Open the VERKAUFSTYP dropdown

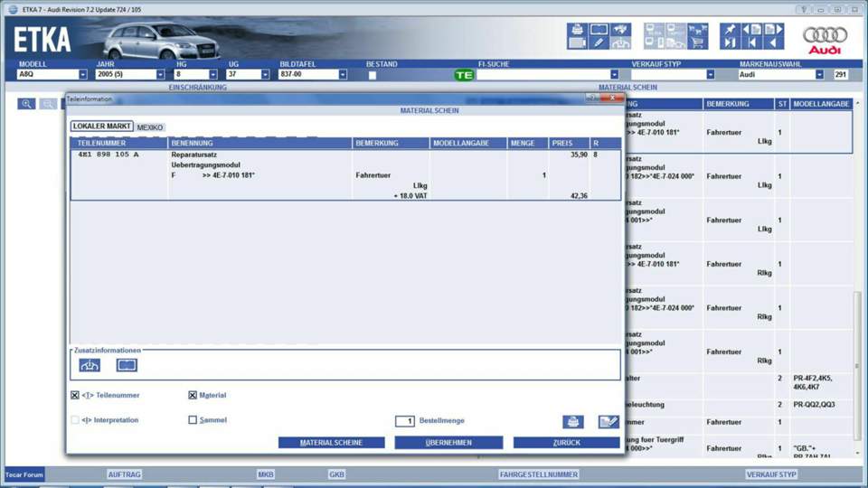point(711,74)
